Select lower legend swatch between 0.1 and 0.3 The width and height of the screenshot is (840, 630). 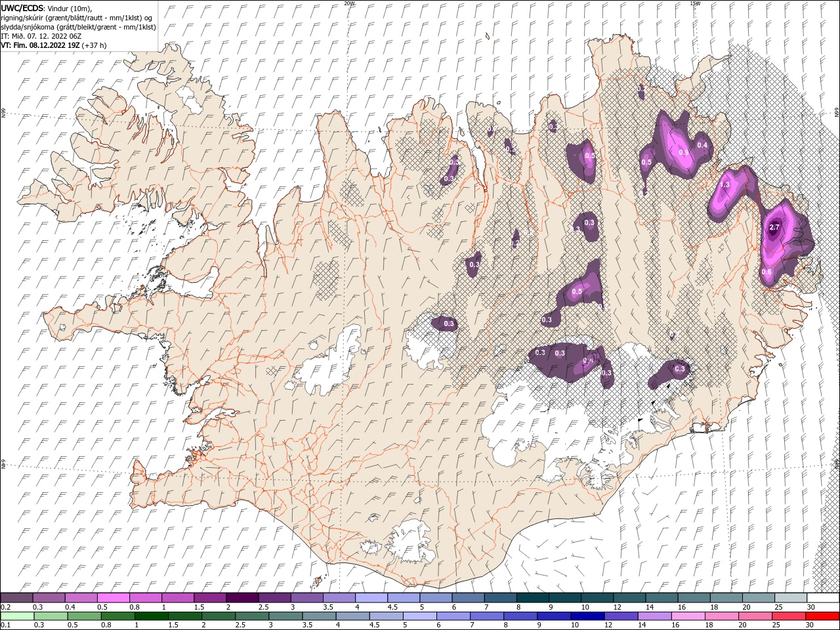pyautogui.click(x=18, y=616)
